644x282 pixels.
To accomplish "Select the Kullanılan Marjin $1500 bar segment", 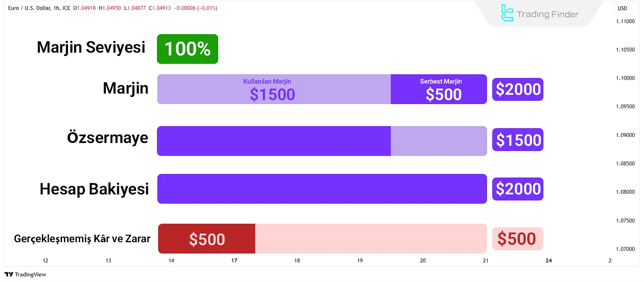I will 274,89.
